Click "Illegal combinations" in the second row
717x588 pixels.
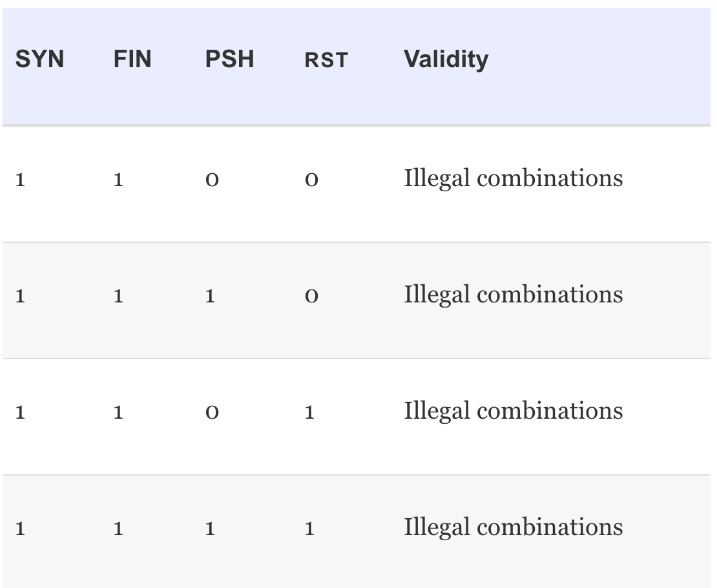513,295
